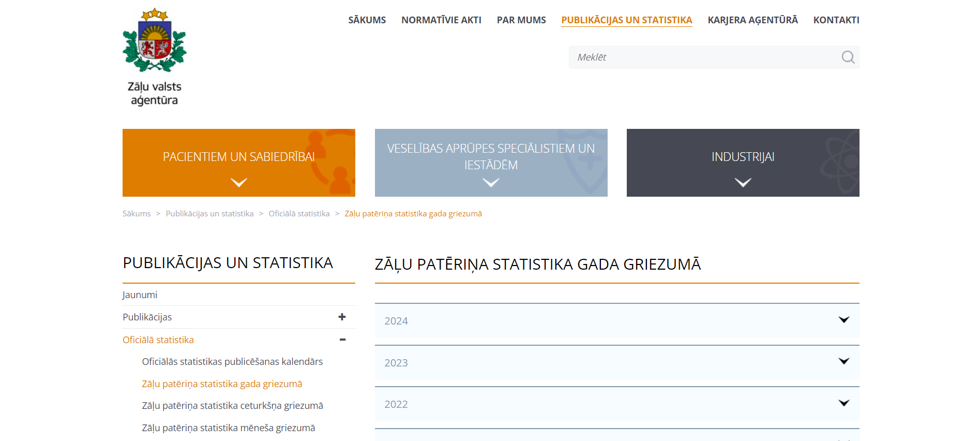Open Oficiālā statistika breadcrumb link
Viewport: 980px width, 441px height.
pos(299,214)
